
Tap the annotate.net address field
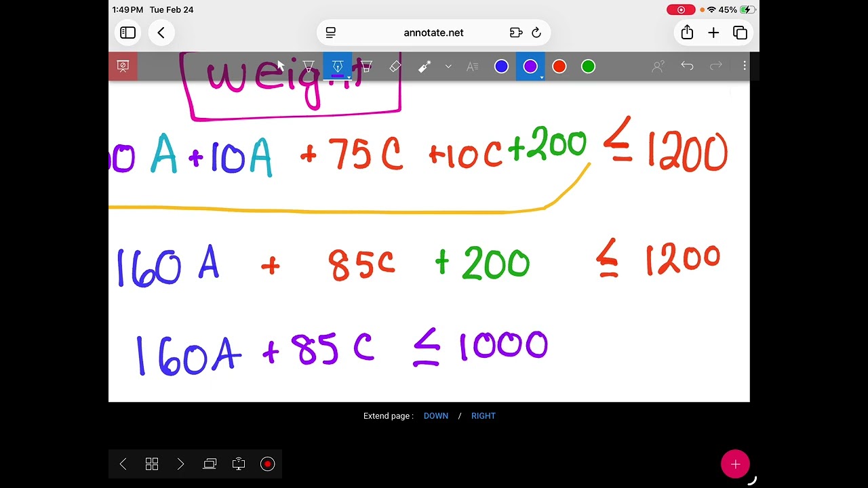click(434, 33)
